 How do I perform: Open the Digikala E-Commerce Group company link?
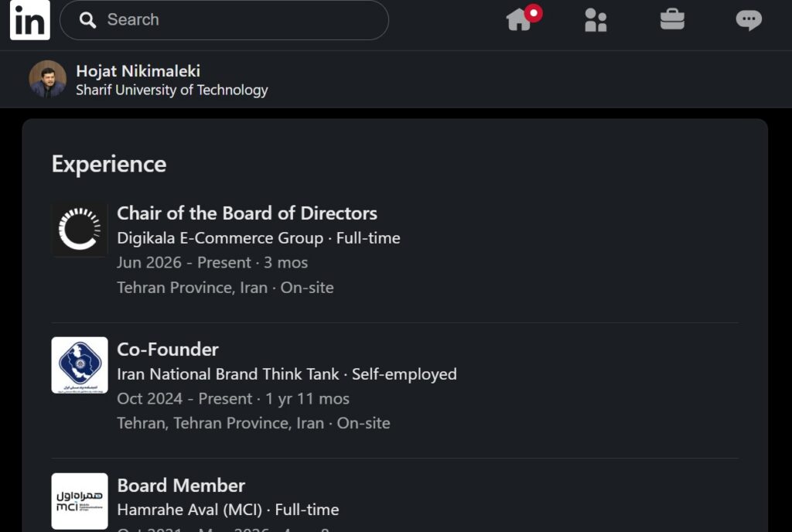tap(220, 237)
